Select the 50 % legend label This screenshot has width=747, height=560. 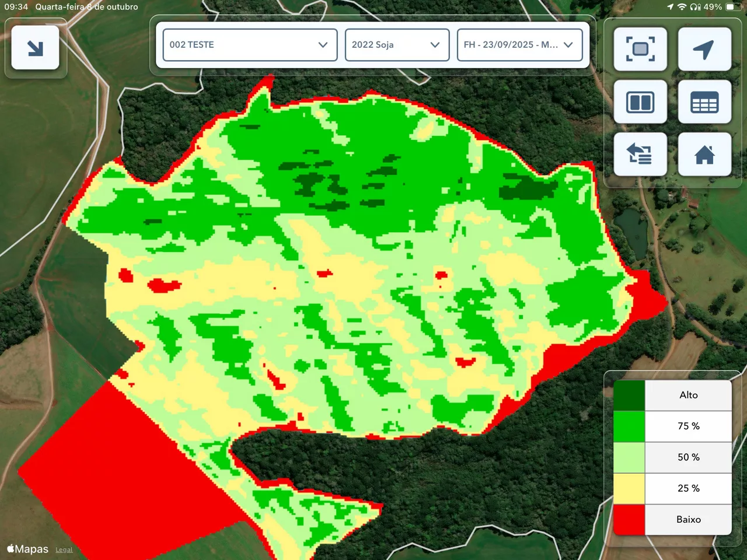click(x=688, y=457)
